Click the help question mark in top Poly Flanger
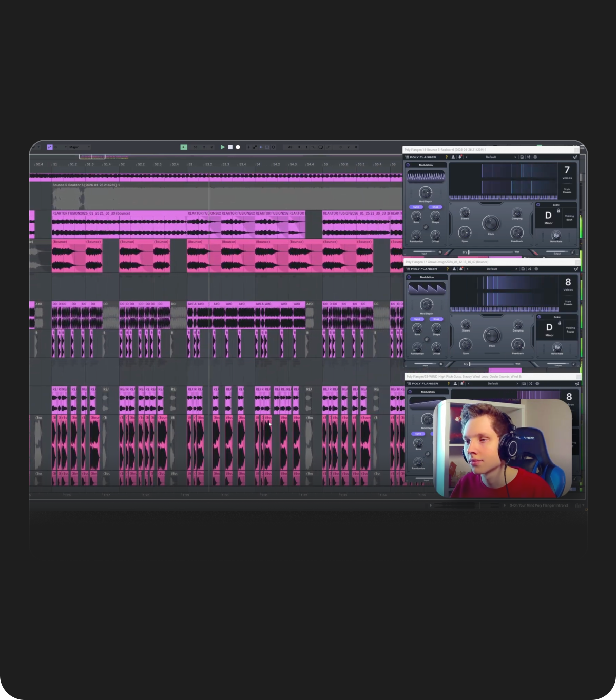 pyautogui.click(x=446, y=157)
